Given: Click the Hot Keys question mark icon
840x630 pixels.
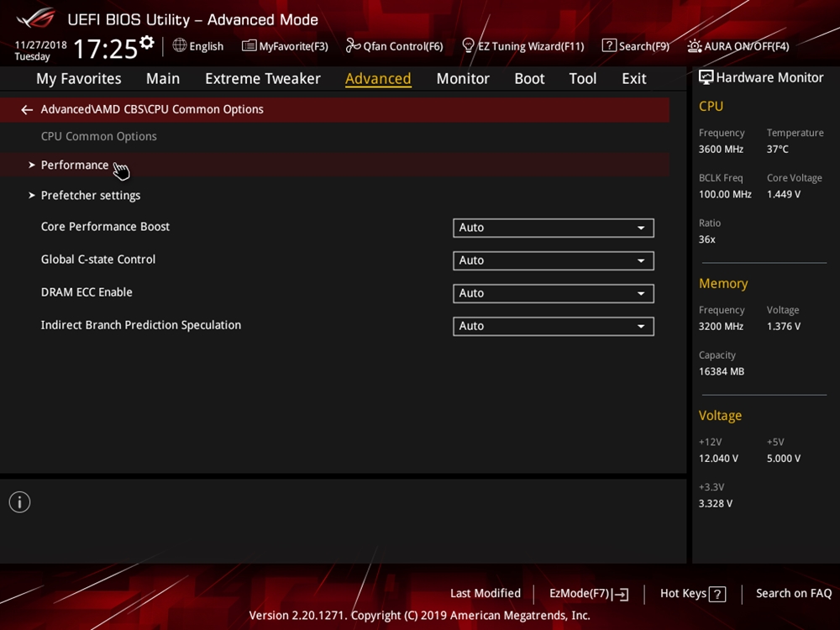Looking at the screenshot, I should click(717, 594).
